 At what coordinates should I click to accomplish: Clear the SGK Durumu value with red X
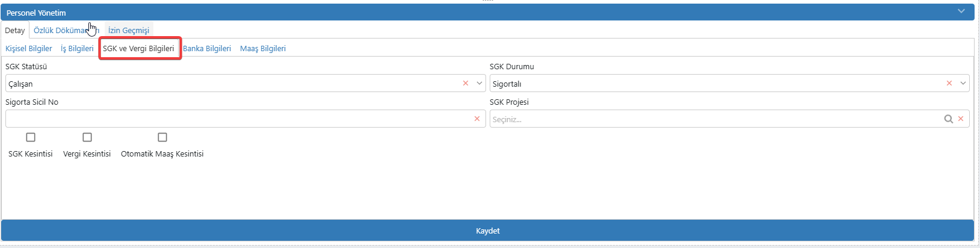tap(949, 83)
